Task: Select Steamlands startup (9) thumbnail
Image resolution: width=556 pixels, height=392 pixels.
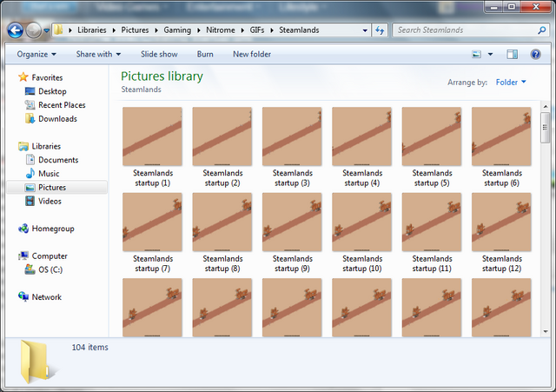Action: (x=292, y=222)
